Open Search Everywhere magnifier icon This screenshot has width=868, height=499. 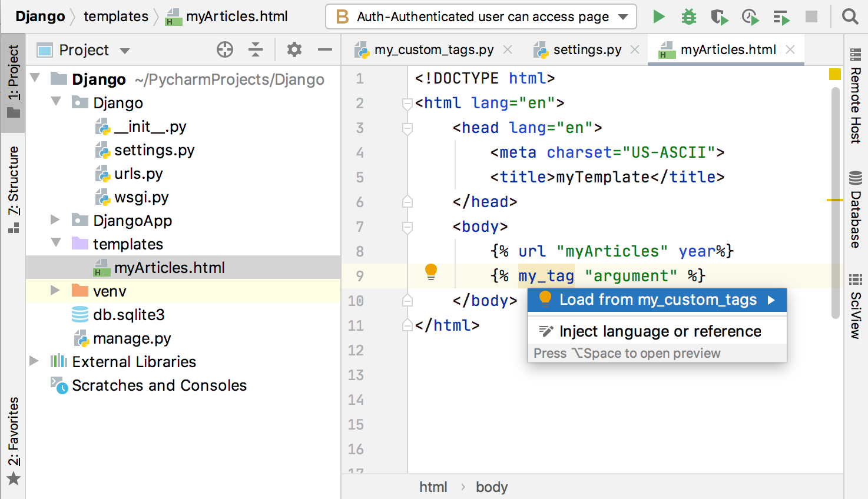(850, 16)
